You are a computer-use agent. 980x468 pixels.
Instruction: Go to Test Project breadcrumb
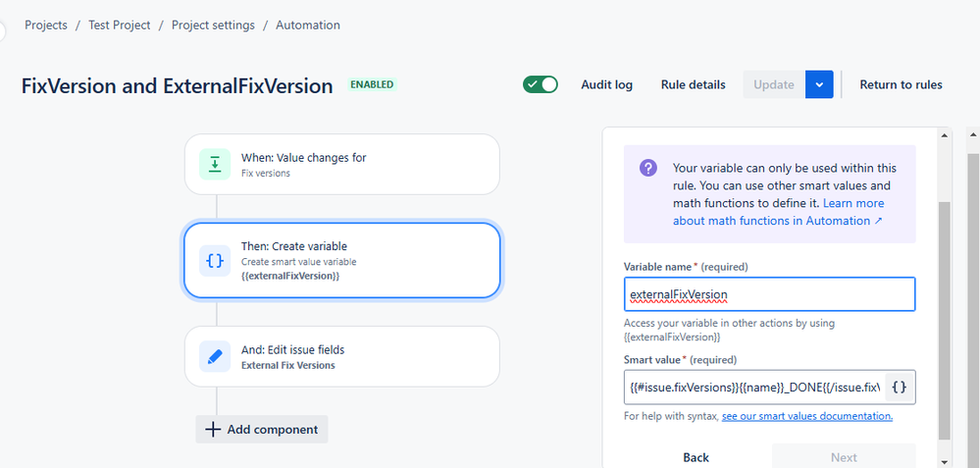click(x=120, y=25)
